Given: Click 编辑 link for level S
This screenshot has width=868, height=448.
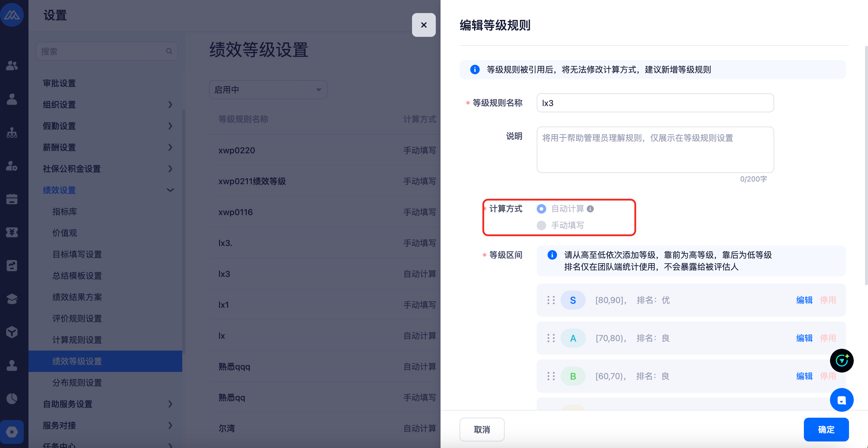Looking at the screenshot, I should click(x=804, y=300).
